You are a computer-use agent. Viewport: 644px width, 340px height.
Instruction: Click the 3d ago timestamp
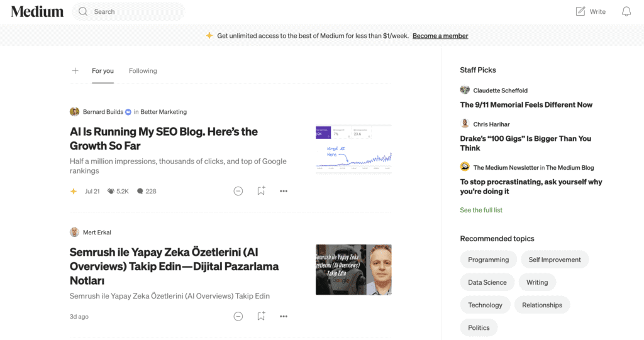tap(79, 316)
